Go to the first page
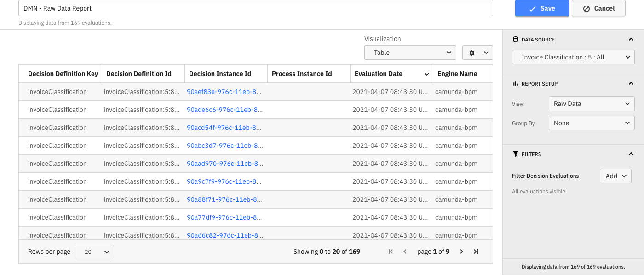 tap(391, 252)
